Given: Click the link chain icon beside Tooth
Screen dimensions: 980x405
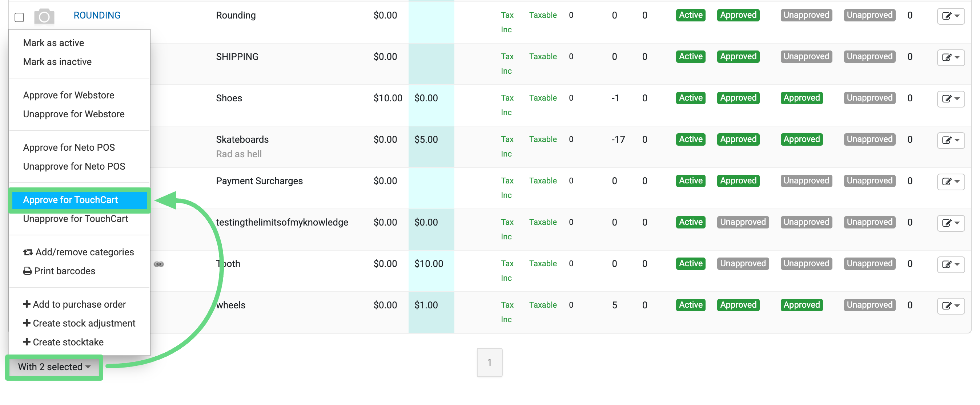Looking at the screenshot, I should pos(158,264).
